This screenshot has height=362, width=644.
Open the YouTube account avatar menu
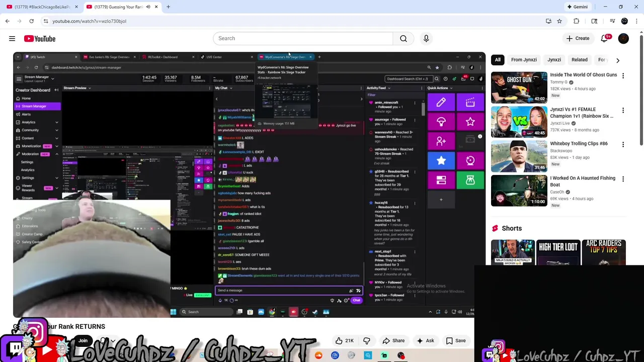(623, 39)
